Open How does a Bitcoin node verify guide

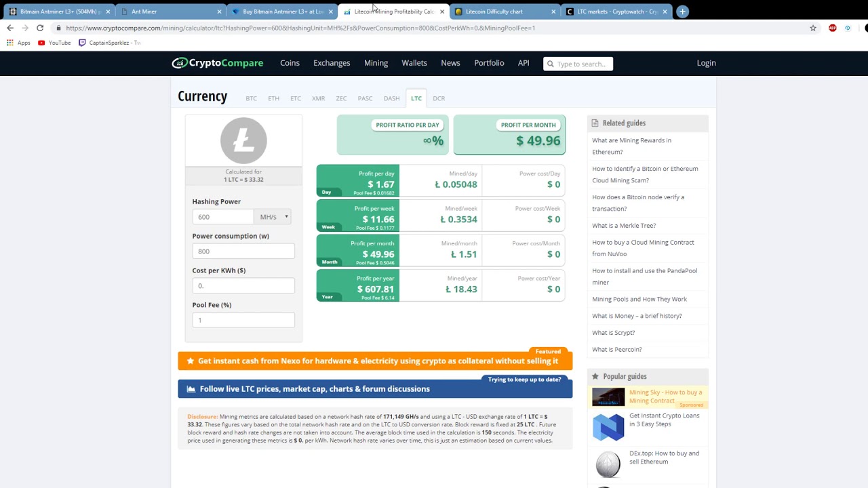coord(638,203)
